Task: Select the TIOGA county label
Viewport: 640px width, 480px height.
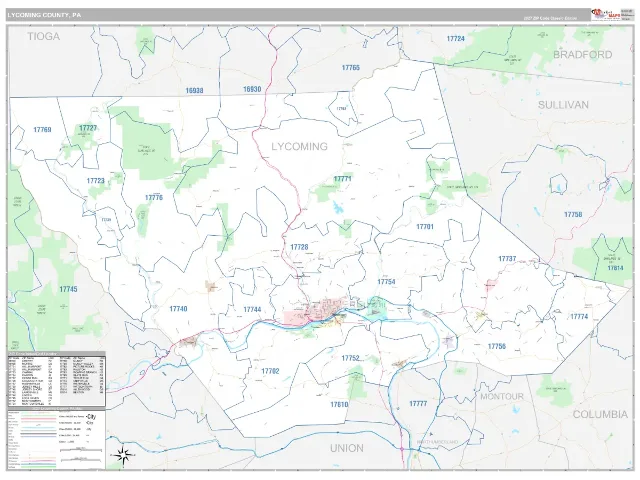Action: pyautogui.click(x=44, y=36)
